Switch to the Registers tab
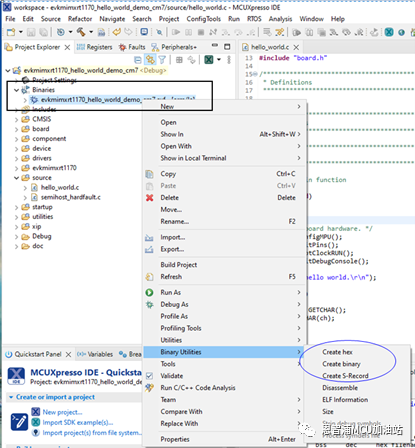The height and width of the screenshot is (448, 415). [x=95, y=47]
